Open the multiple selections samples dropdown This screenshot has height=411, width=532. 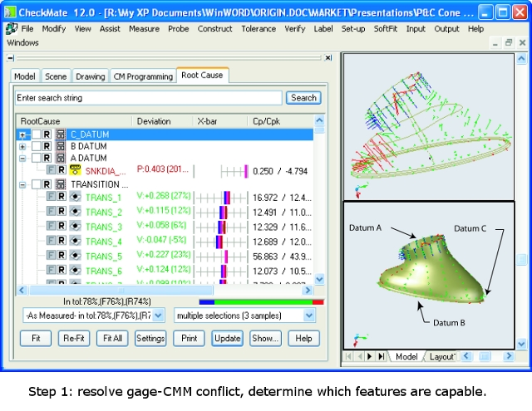(308, 316)
